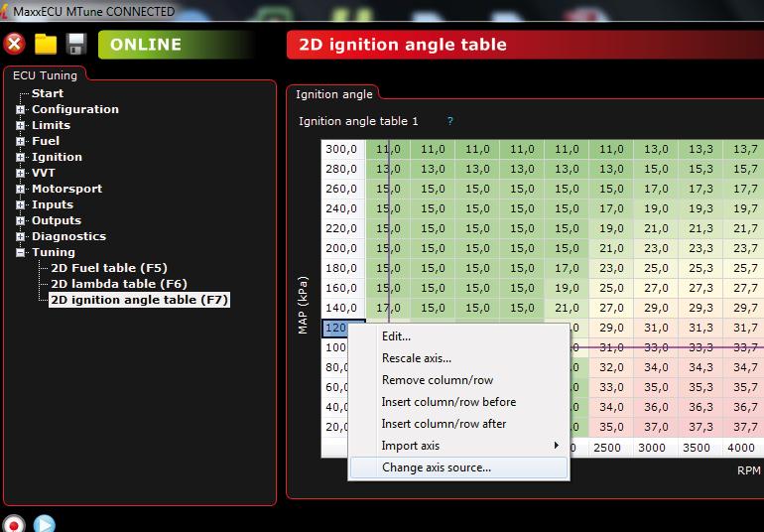Select cell 13,7 in the 300,0 row

[744, 149]
